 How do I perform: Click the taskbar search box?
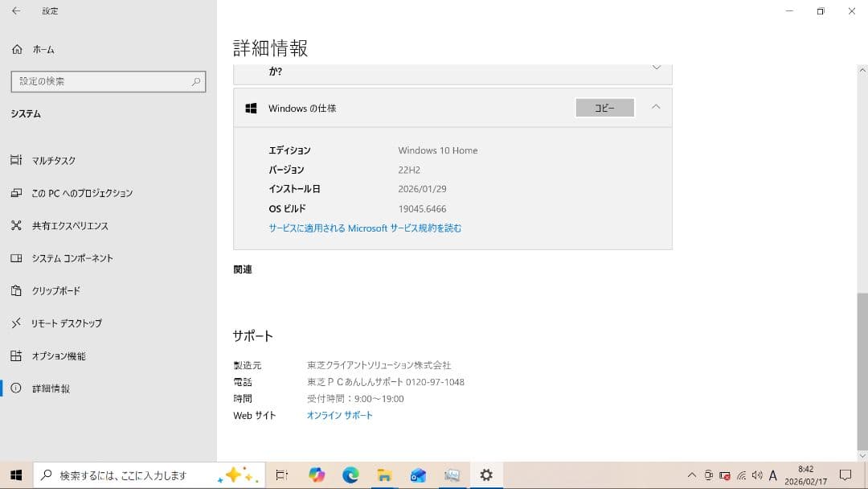[149, 475]
